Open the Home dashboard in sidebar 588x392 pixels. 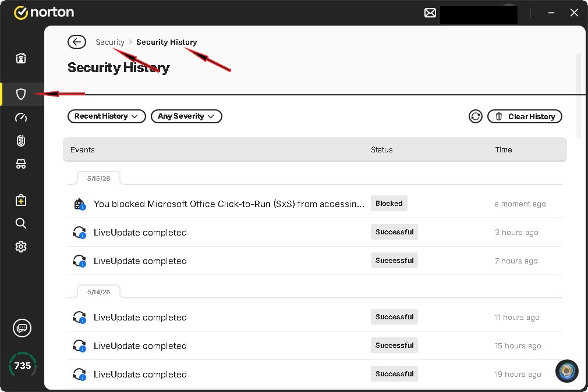(x=21, y=58)
